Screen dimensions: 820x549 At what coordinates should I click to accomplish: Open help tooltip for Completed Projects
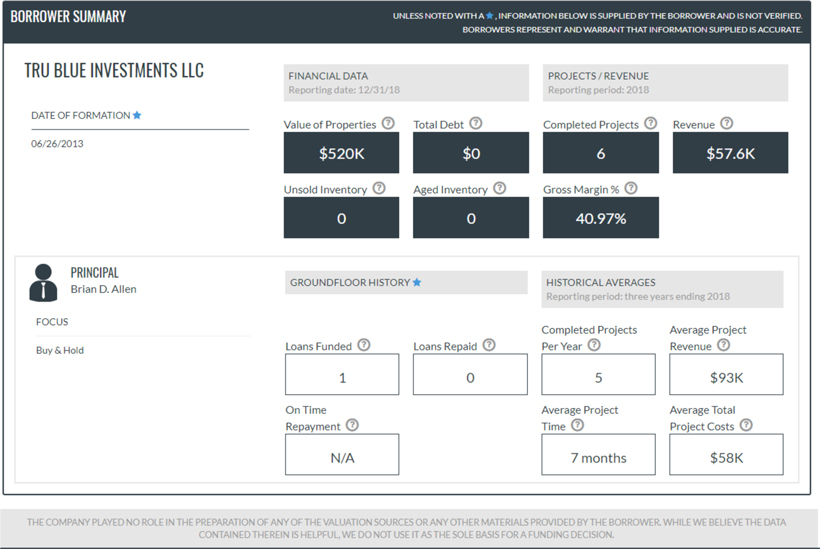point(651,124)
